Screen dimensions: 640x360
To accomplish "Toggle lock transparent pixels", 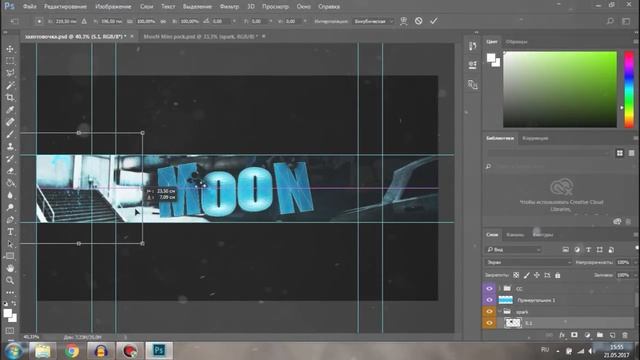I will pyautogui.click(x=516, y=275).
